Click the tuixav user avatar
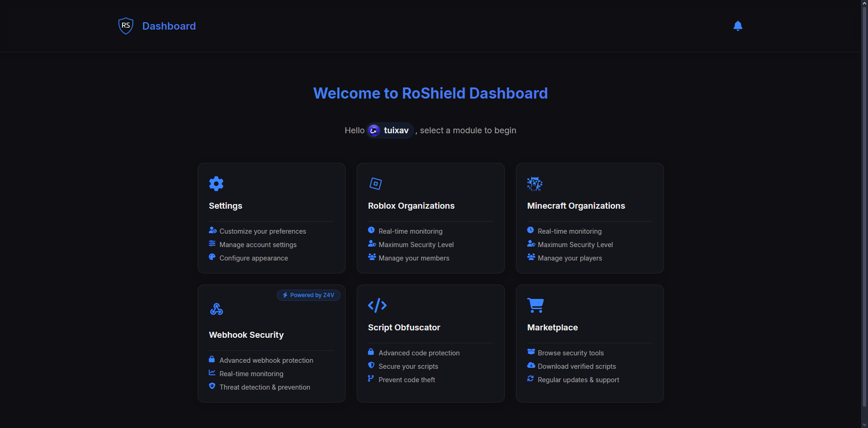 pos(374,130)
